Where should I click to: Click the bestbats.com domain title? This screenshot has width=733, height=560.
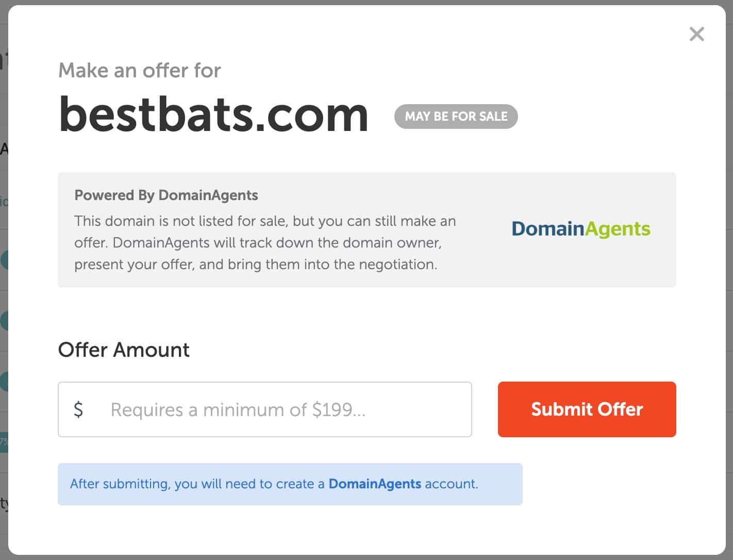coord(213,114)
